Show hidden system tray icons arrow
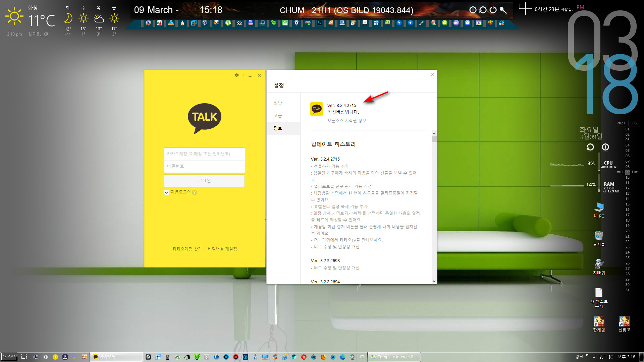Image resolution: width=644 pixels, height=362 pixels. click(x=594, y=357)
